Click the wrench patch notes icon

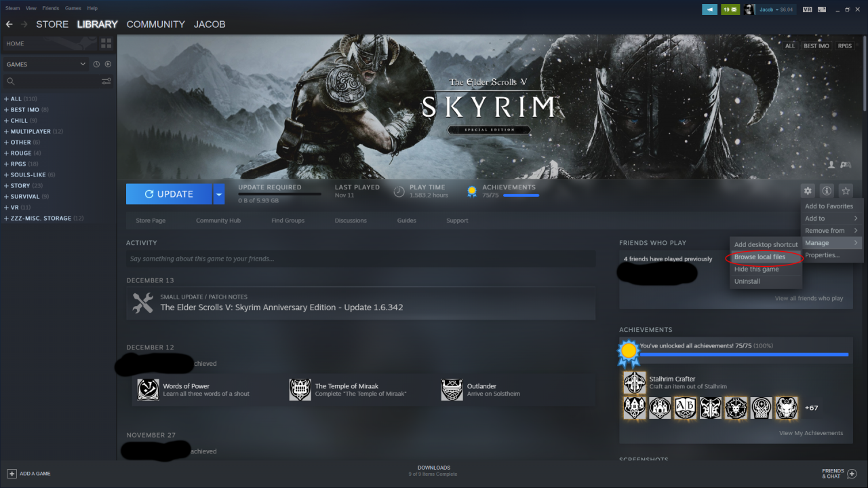142,303
